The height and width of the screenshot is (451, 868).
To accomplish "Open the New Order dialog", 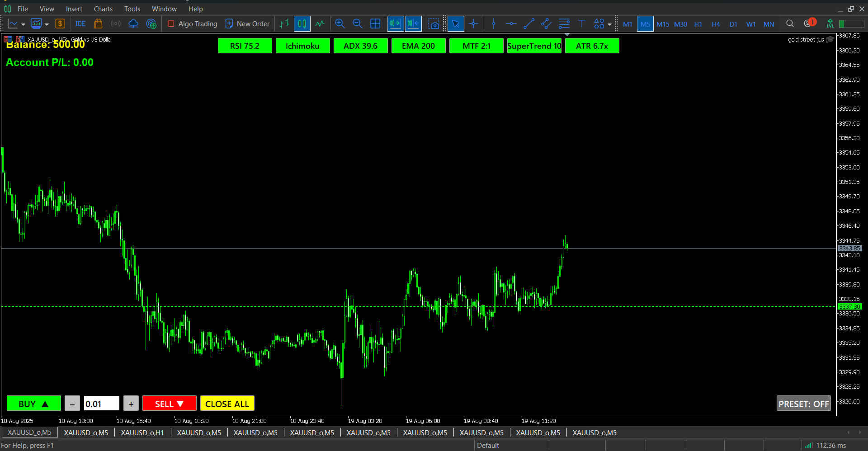I will [x=247, y=24].
